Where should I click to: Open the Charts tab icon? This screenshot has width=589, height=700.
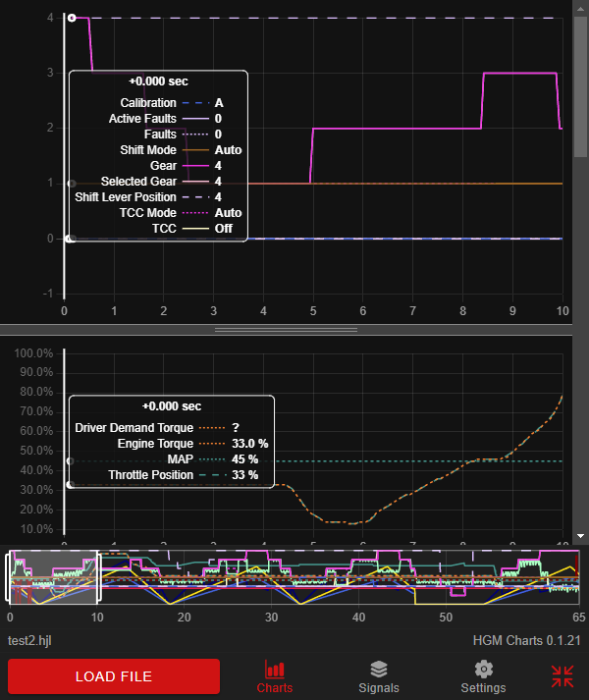click(274, 670)
